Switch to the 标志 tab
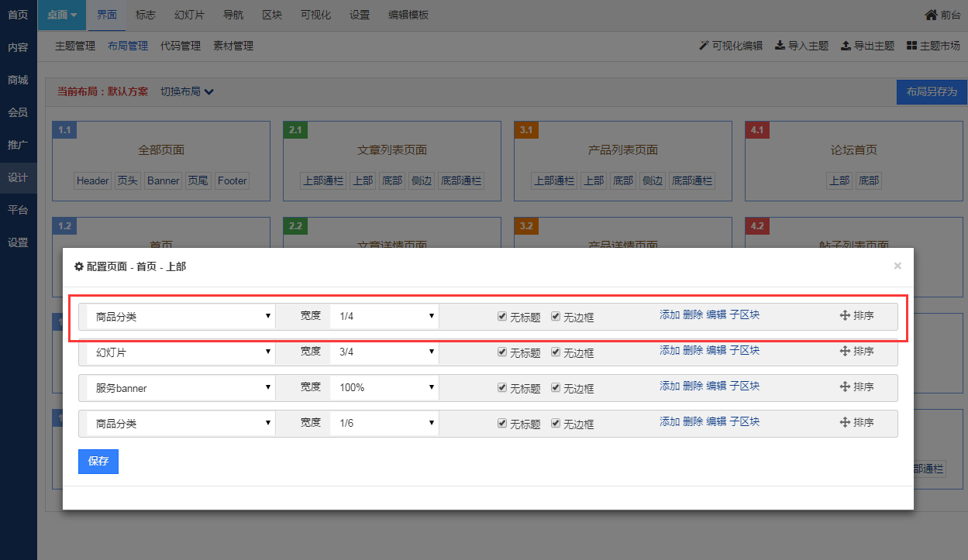This screenshot has width=968, height=560. (145, 15)
